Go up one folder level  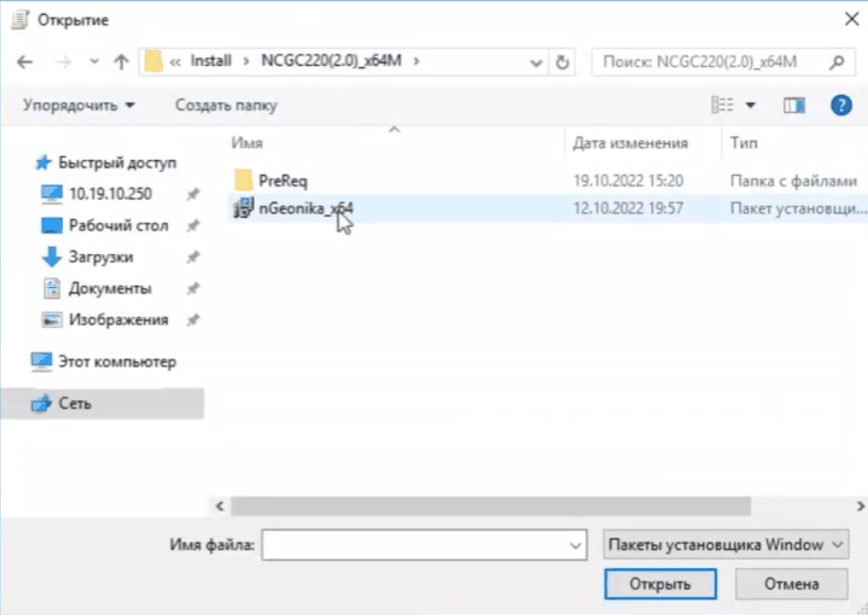pyautogui.click(x=121, y=62)
